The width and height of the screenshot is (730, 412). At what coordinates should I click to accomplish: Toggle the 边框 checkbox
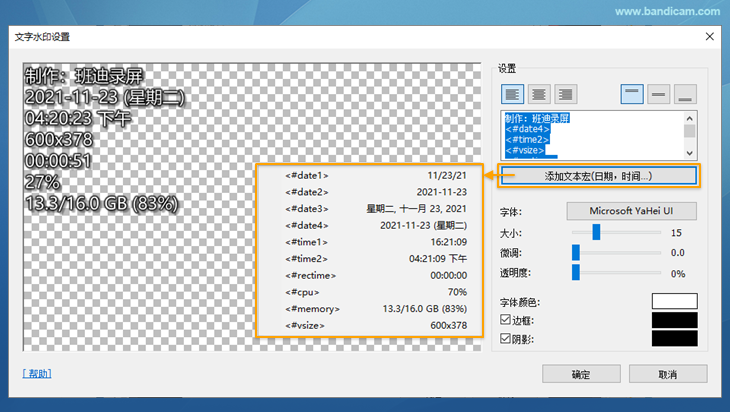pyautogui.click(x=505, y=320)
